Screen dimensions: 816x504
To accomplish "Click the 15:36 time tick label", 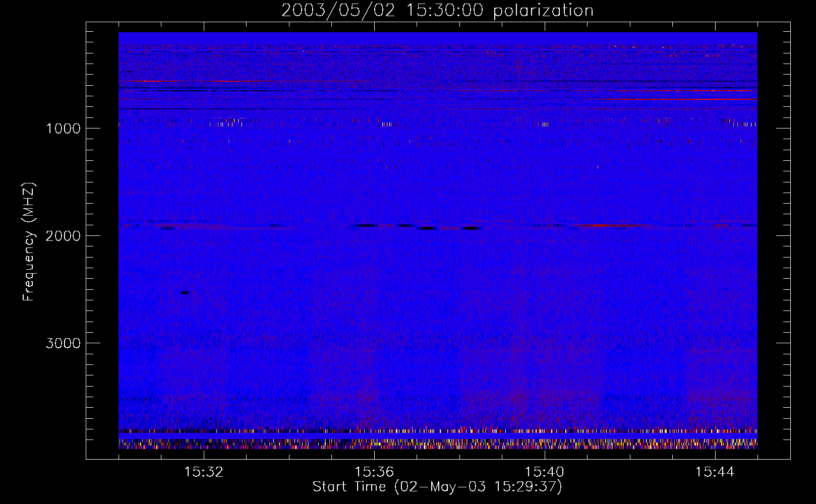I will point(374,472).
